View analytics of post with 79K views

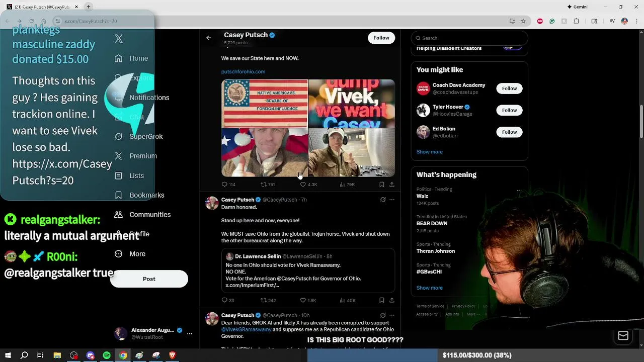(347, 185)
